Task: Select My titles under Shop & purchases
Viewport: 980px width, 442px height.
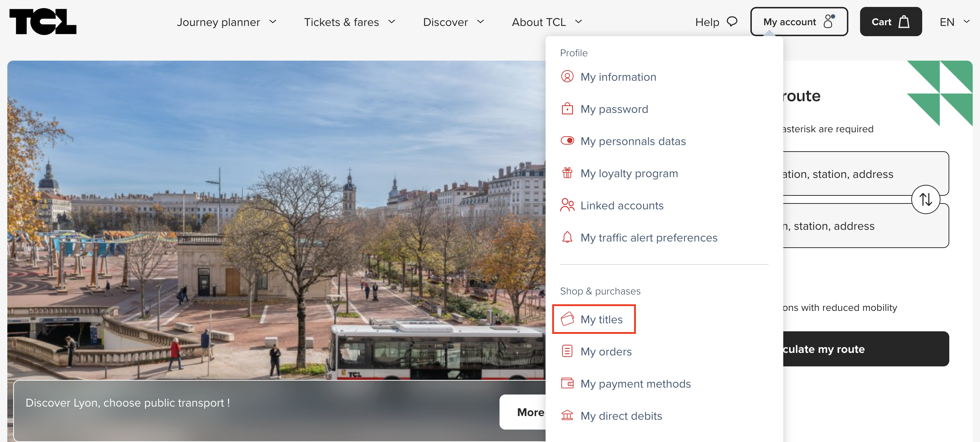Action: [x=594, y=319]
